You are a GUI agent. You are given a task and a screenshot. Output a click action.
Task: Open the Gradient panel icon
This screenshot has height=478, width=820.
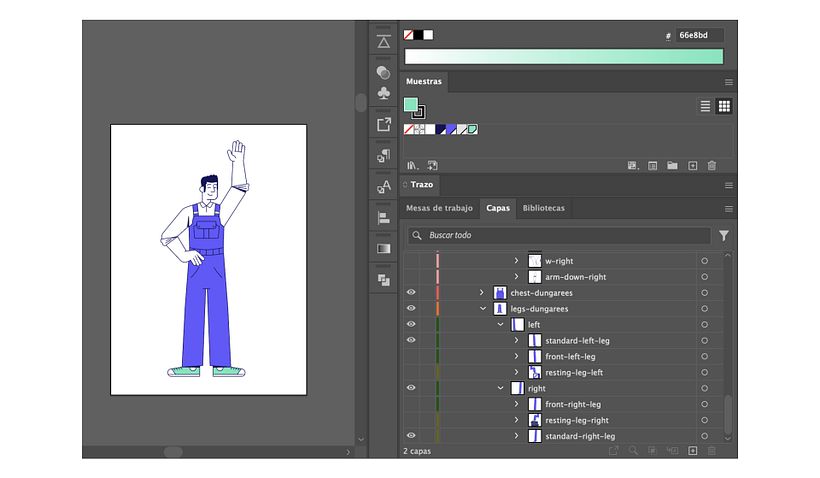tap(383, 248)
